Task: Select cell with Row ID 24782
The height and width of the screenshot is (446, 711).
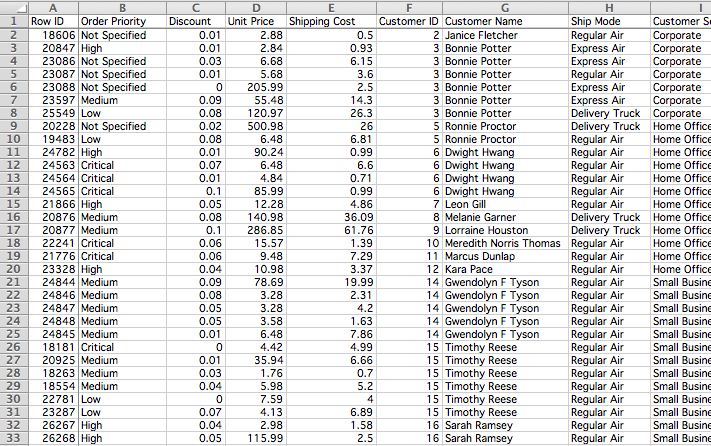Action: point(54,152)
